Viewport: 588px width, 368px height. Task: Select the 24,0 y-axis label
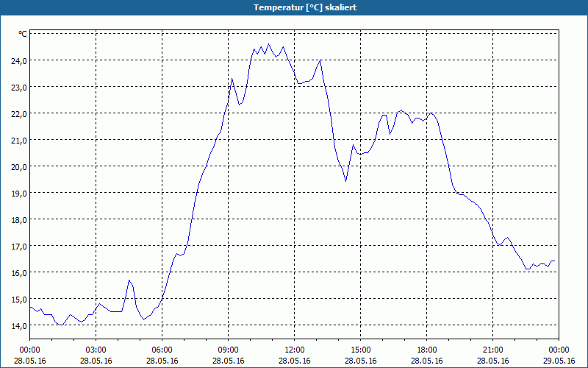click(19, 61)
